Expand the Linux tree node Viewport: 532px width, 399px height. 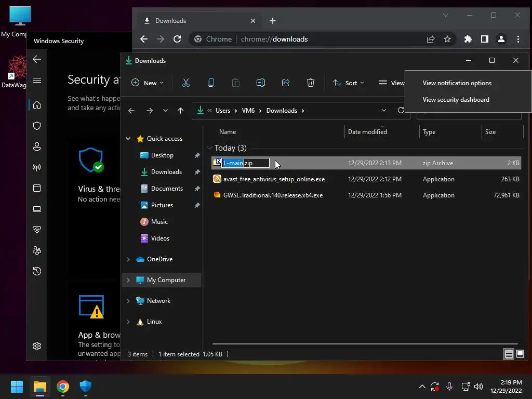128,322
